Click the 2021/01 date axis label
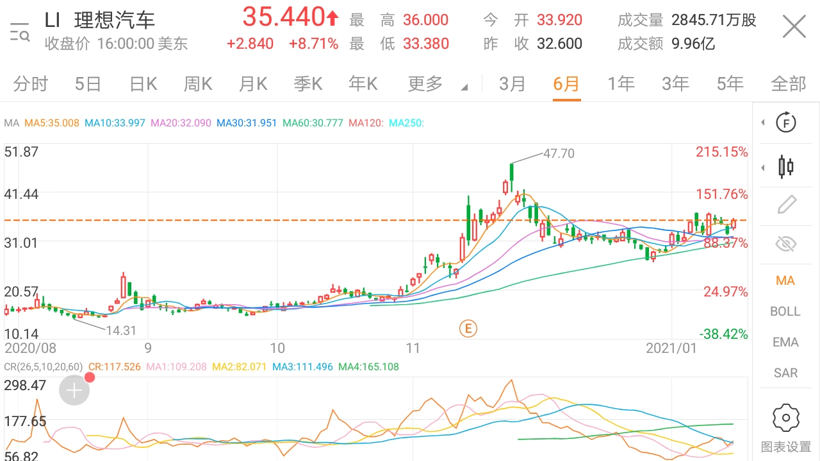 (x=671, y=349)
